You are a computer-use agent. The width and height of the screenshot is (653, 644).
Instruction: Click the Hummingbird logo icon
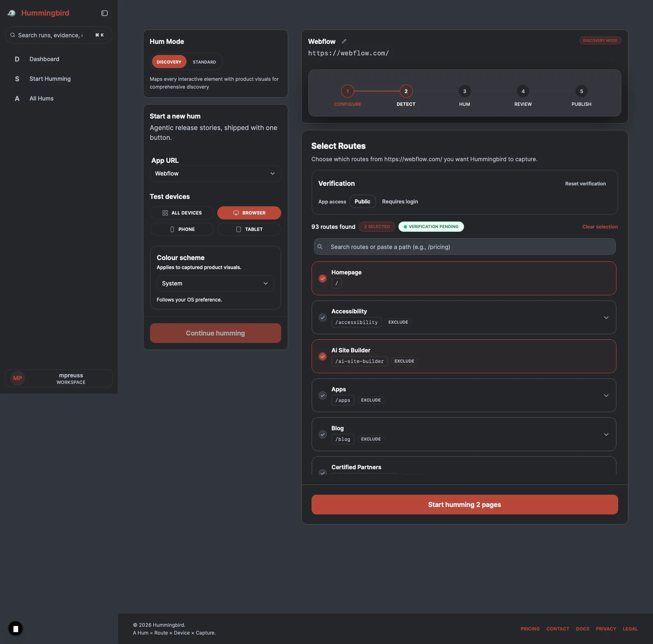pyautogui.click(x=11, y=13)
